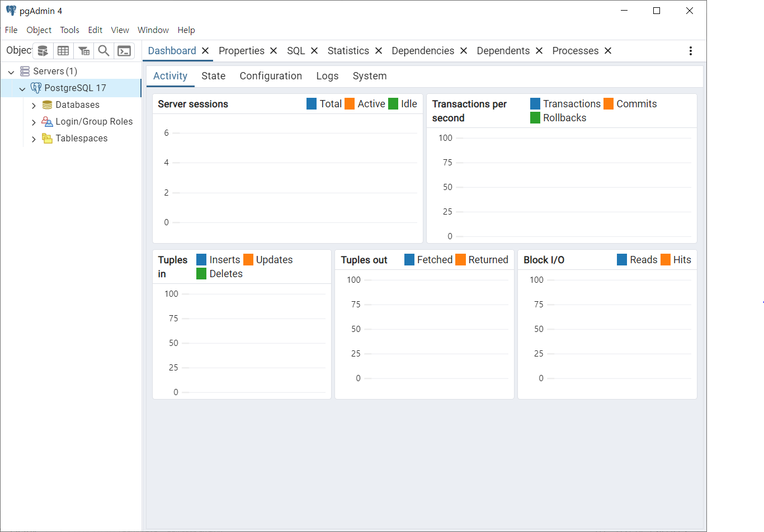
Task: Open the Configuration sub-tab
Action: [271, 76]
